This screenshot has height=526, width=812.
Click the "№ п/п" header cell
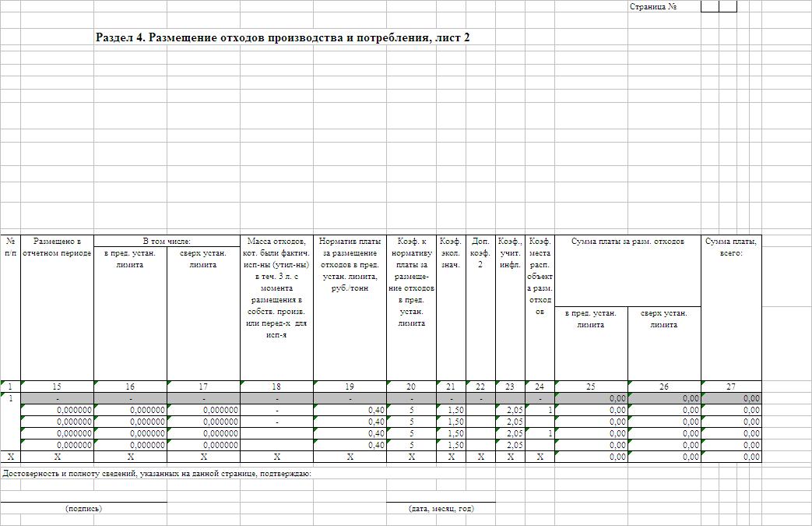[10, 247]
